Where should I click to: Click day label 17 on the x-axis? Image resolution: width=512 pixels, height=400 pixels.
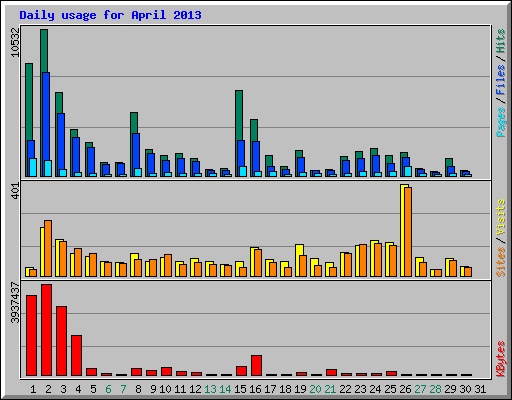(270, 389)
